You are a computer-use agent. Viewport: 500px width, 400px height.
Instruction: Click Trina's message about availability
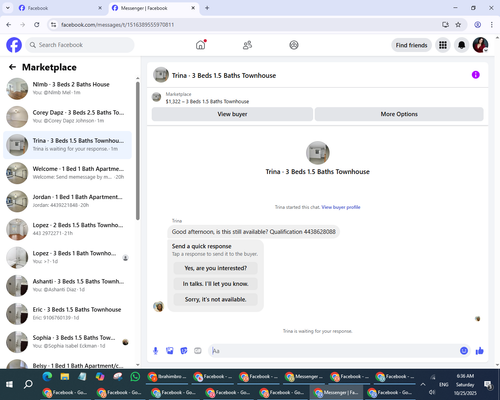tap(254, 232)
